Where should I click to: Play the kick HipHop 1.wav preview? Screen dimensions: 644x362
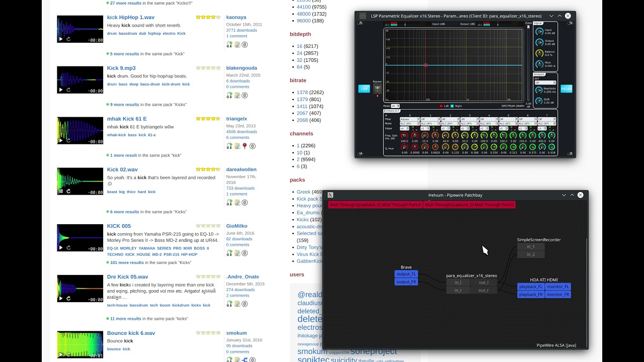(x=61, y=39)
